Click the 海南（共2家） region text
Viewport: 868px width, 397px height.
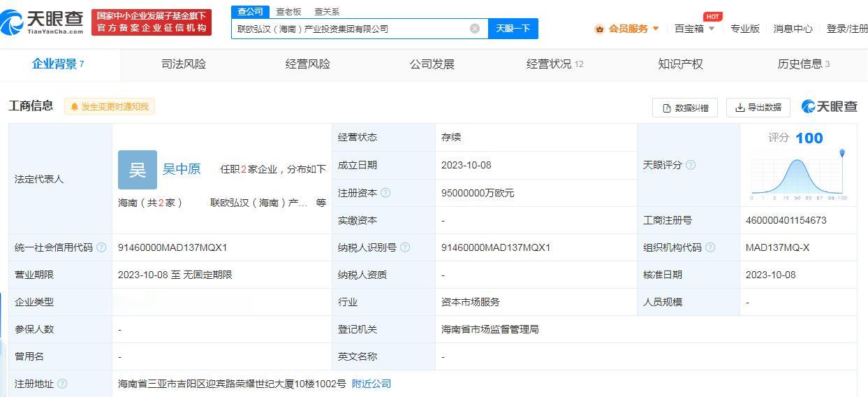(x=150, y=203)
